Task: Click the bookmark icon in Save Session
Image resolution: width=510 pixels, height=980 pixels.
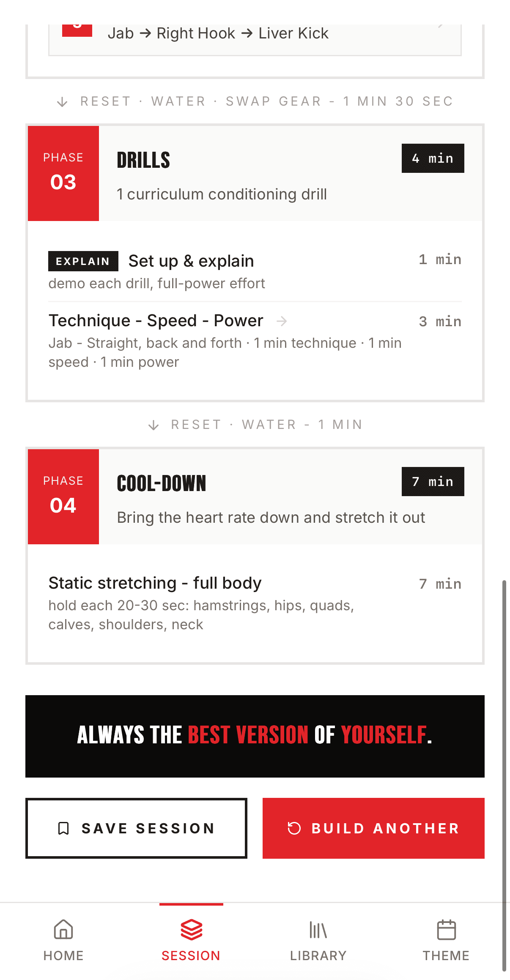Action: (63, 828)
